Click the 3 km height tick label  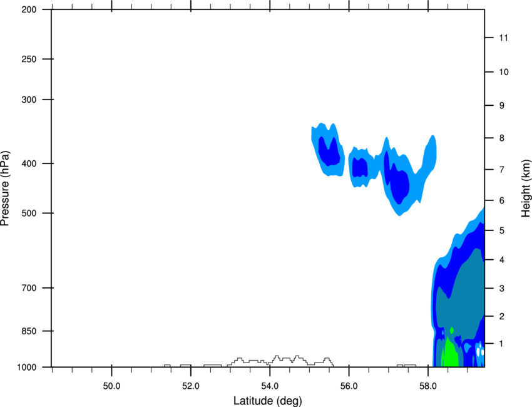click(501, 289)
